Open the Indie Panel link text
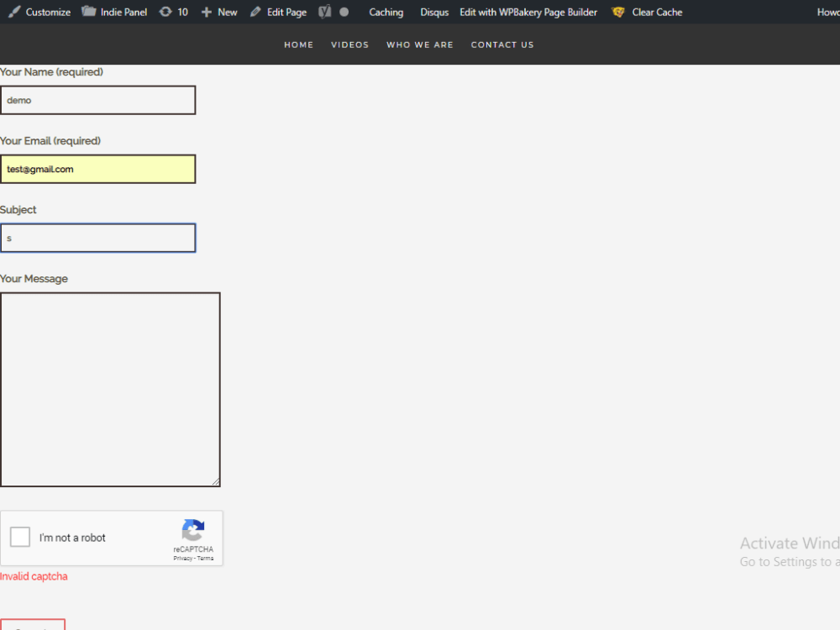The height and width of the screenshot is (630, 840). (123, 12)
